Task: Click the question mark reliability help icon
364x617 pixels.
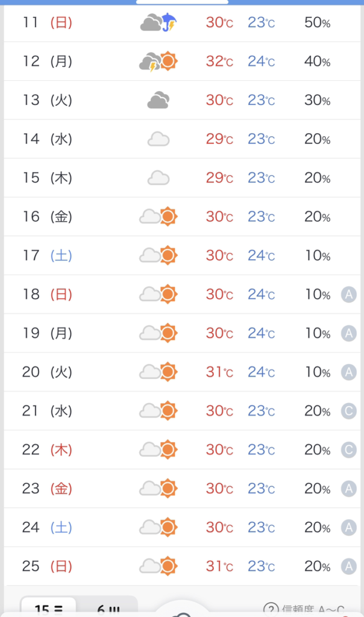Action: [x=271, y=609]
